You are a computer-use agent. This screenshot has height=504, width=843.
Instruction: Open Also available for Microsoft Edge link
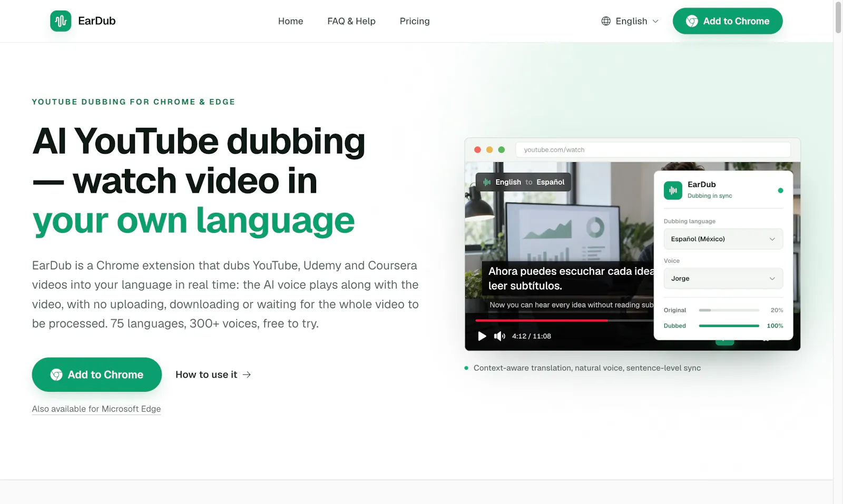click(96, 409)
